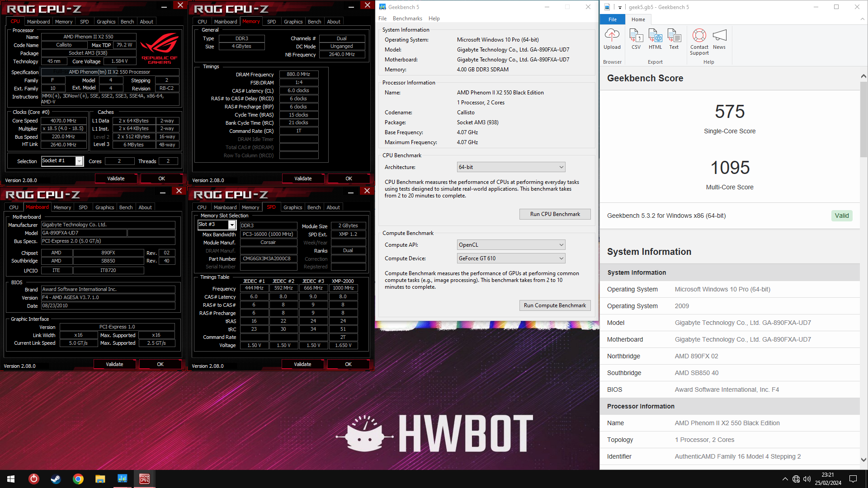
Task: Click scroll-down arrow in results window
Action: tap(863, 460)
